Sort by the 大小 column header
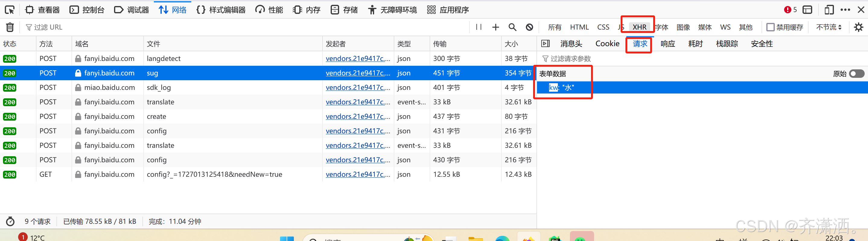Image resolution: width=868 pixels, height=241 pixels. click(x=519, y=44)
